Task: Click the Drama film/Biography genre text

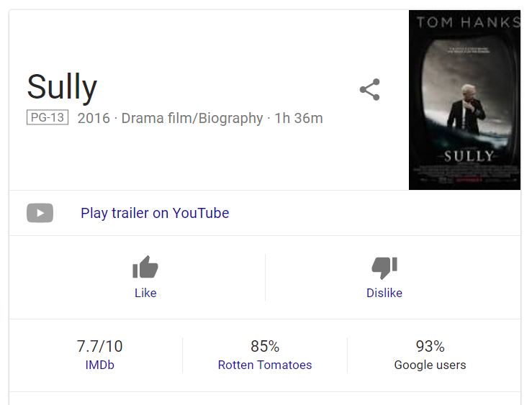Action: (x=192, y=118)
